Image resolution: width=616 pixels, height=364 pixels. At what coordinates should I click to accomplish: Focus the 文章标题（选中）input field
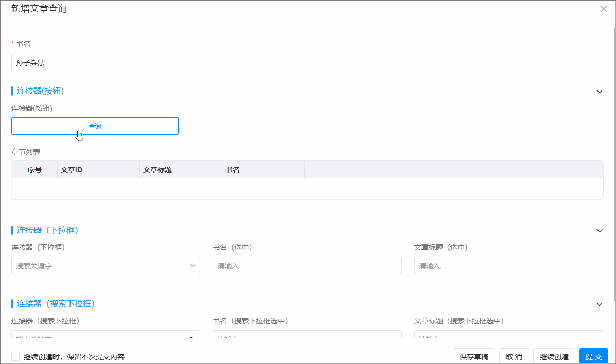[x=508, y=266]
